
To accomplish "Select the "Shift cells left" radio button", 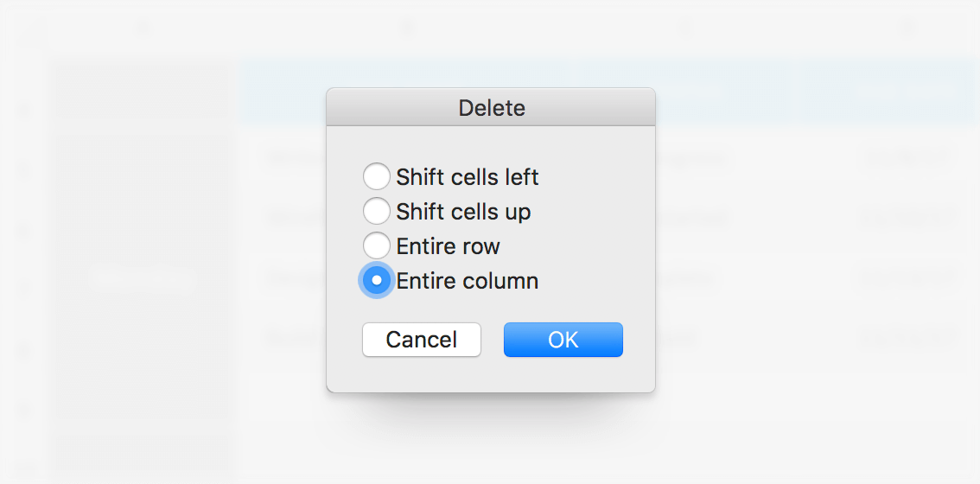I will [377, 177].
